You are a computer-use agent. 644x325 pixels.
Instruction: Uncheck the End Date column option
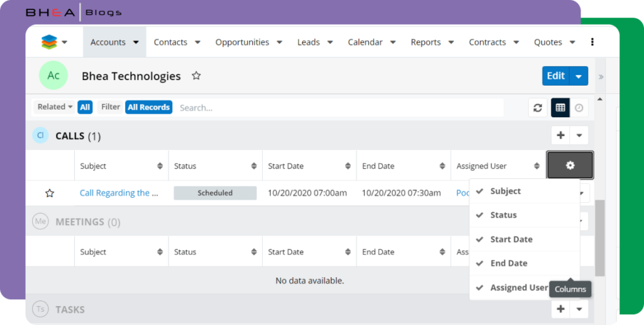tap(525, 263)
